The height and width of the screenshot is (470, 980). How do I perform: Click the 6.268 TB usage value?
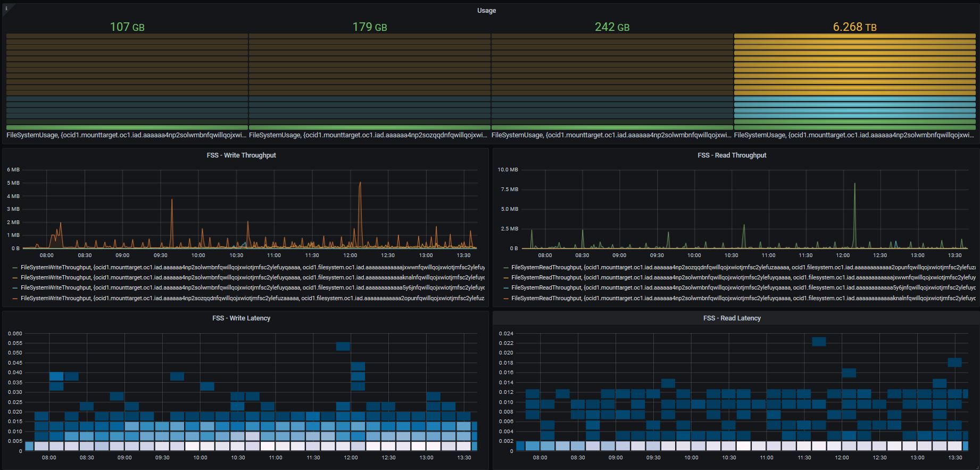click(854, 27)
